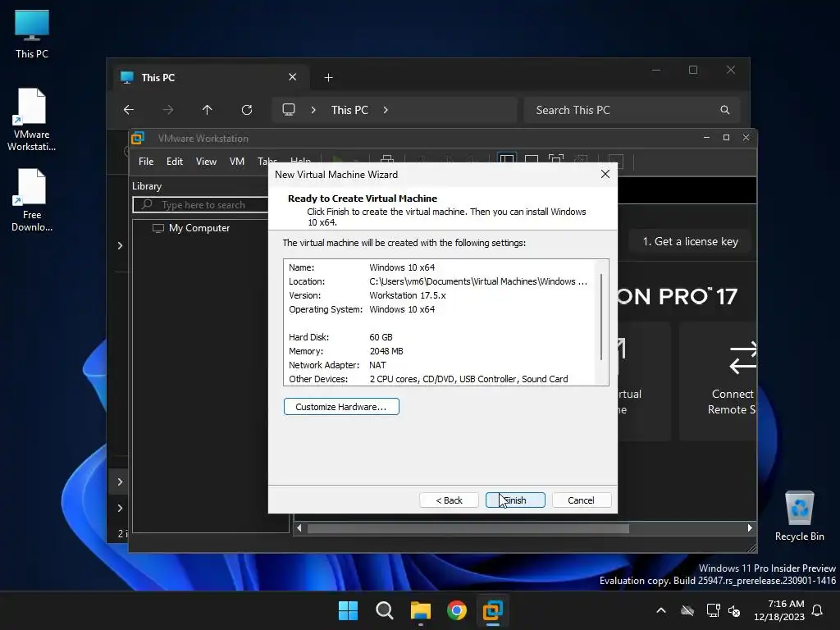
Task: Select My Computer in the Library tree
Action: coord(199,228)
